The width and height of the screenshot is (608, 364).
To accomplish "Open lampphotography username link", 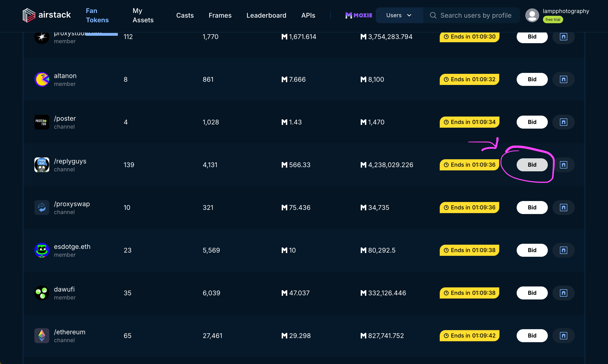I will click(x=566, y=11).
